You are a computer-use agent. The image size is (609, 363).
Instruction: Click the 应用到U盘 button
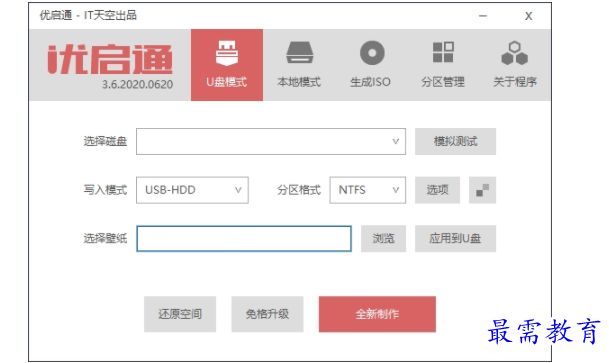[455, 238]
